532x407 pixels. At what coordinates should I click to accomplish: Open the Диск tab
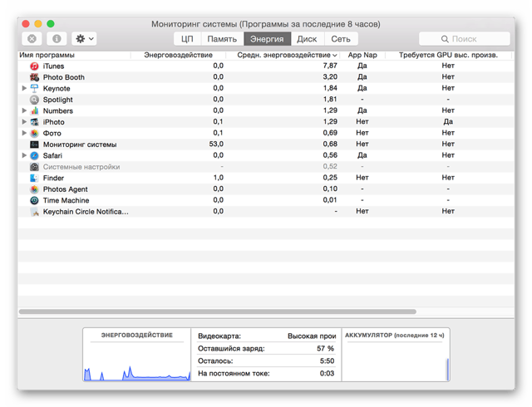(307, 39)
